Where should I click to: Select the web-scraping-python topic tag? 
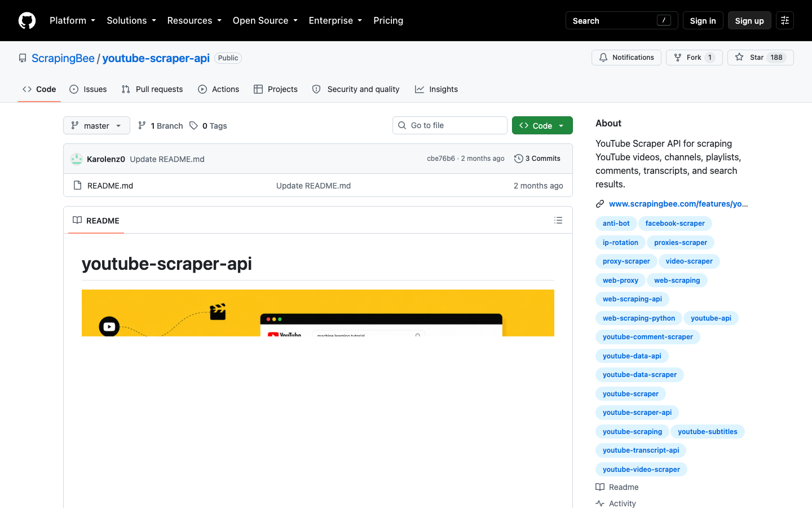[x=639, y=318]
